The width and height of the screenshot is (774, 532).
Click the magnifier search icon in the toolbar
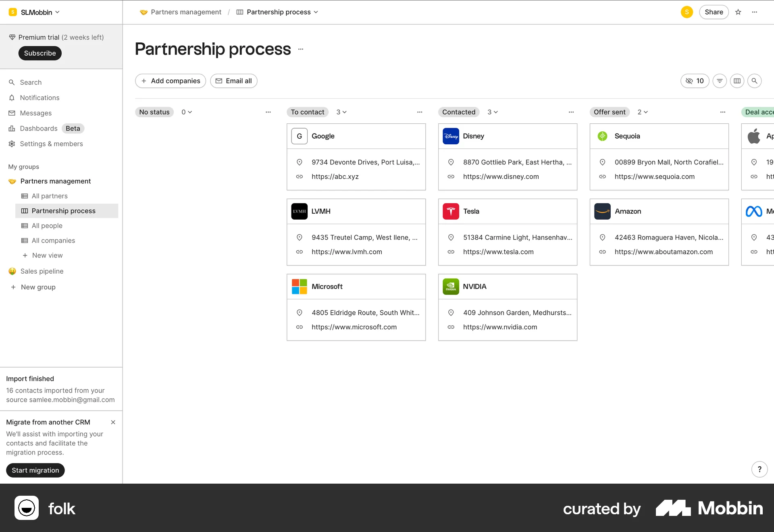pos(754,81)
